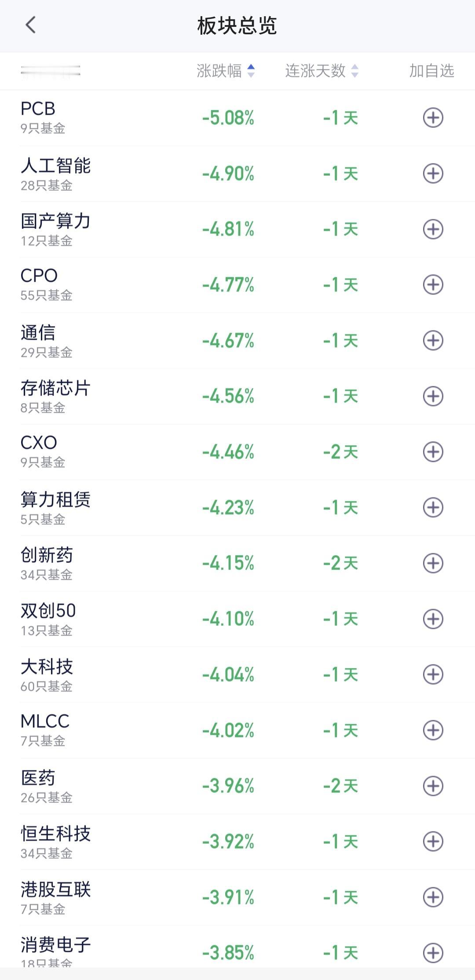Add CPO sector to watchlist
This screenshot has width=475, height=980.
[433, 285]
